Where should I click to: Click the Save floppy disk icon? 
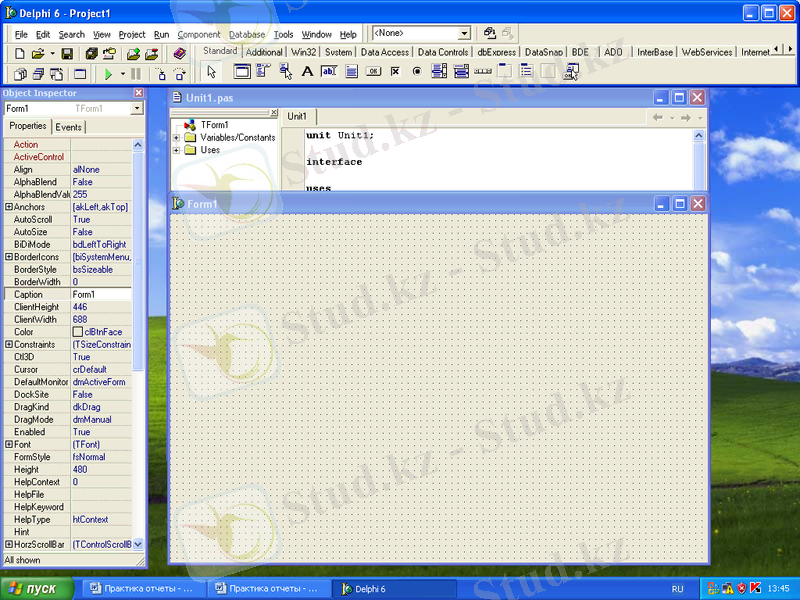[67, 54]
